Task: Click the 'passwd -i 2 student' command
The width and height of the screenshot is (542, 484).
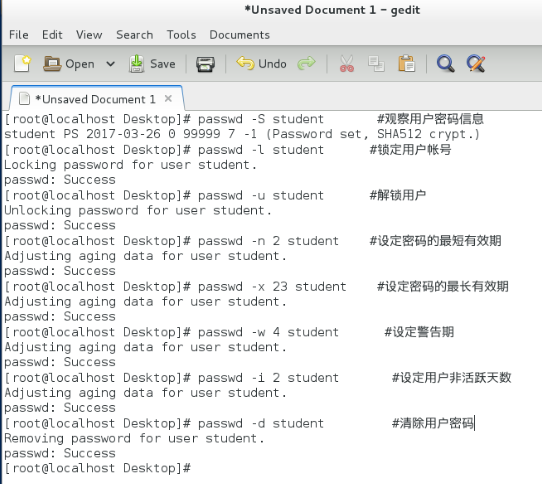Action: coord(268,378)
